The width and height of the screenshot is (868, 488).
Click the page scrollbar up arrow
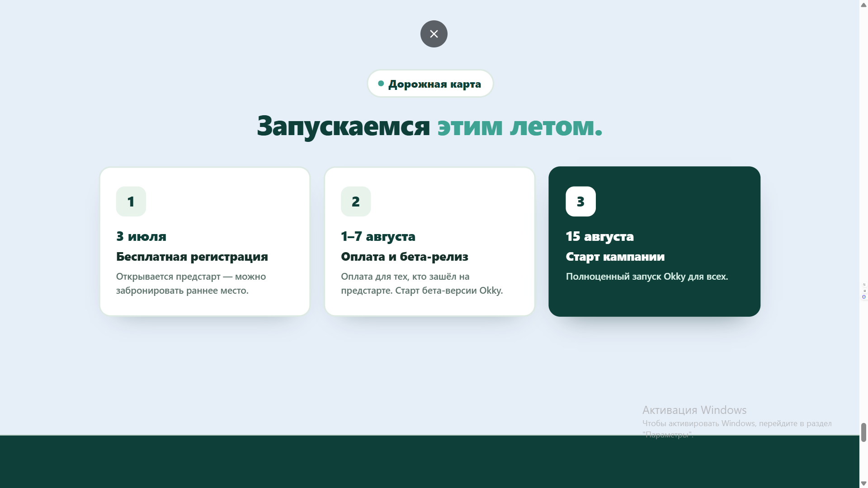tap(863, 5)
